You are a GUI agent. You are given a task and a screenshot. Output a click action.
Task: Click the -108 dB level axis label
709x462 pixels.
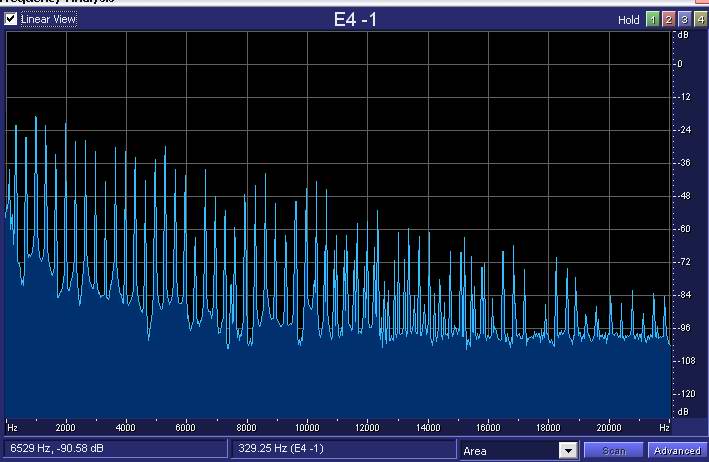[x=684, y=360]
